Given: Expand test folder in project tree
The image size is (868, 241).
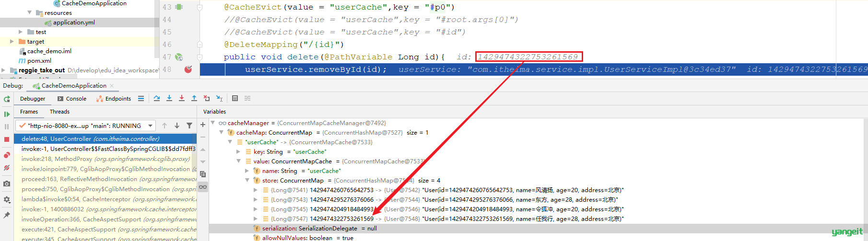Looking at the screenshot, I should (21, 32).
